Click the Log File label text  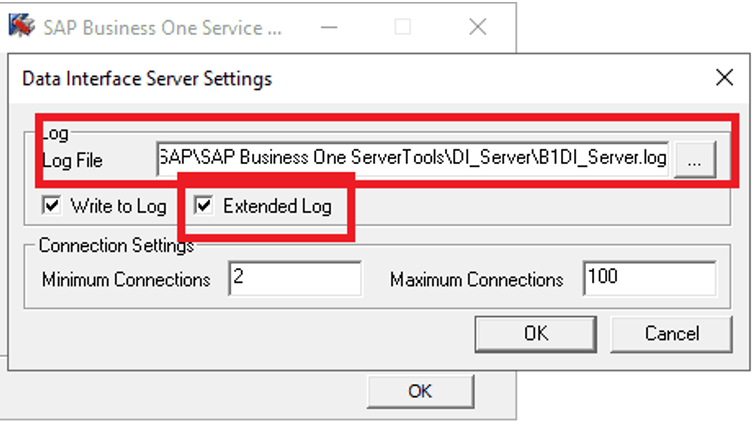tap(73, 161)
